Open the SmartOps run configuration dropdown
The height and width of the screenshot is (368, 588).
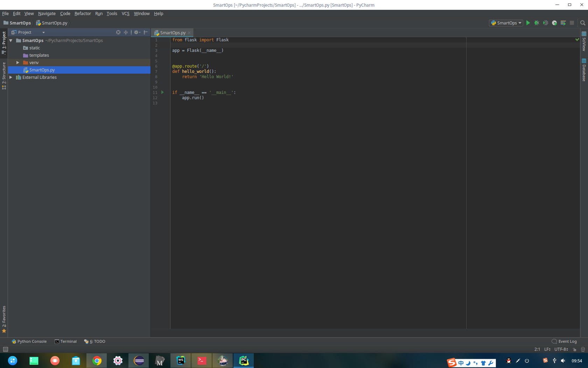point(506,23)
